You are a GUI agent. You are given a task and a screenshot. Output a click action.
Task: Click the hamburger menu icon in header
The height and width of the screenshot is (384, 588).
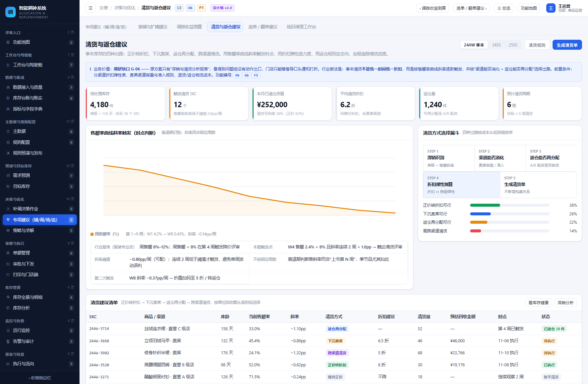point(91,8)
